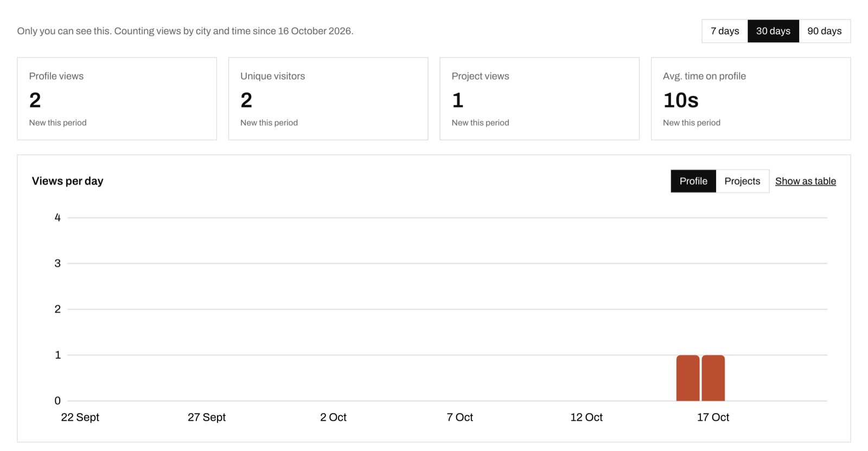The image size is (868, 451).
Task: Click the Avg. time on profile card
Action: (x=751, y=99)
